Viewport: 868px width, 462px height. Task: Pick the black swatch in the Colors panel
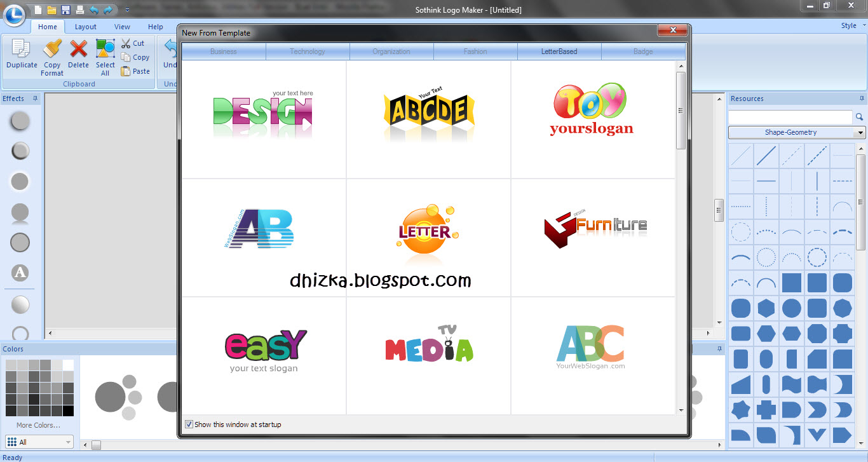point(69,411)
